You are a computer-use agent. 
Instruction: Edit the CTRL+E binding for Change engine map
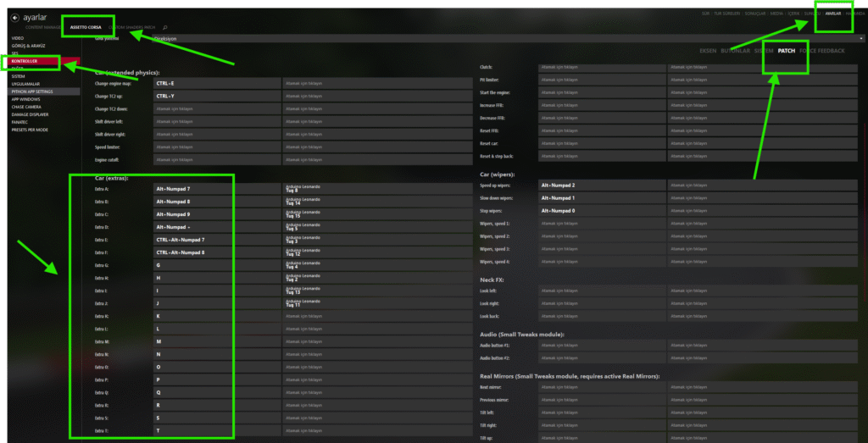click(217, 83)
